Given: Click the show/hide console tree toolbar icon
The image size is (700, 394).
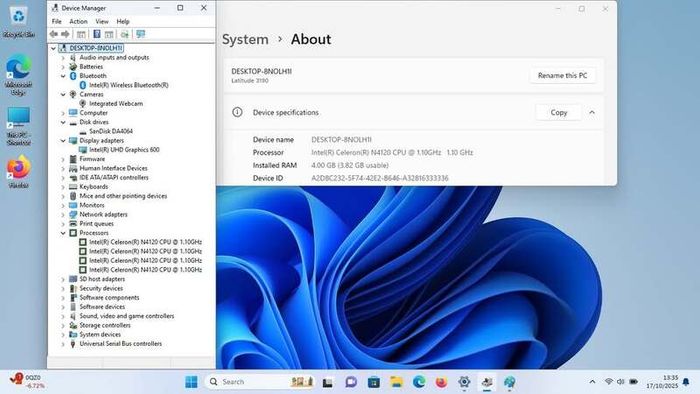Looking at the screenshot, I should pos(81,34).
